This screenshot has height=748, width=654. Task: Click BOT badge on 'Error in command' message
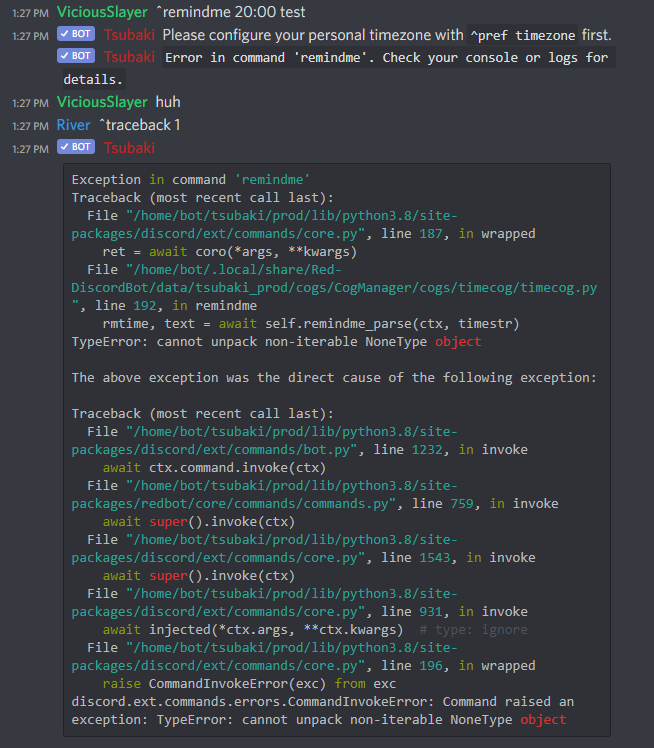(76, 56)
